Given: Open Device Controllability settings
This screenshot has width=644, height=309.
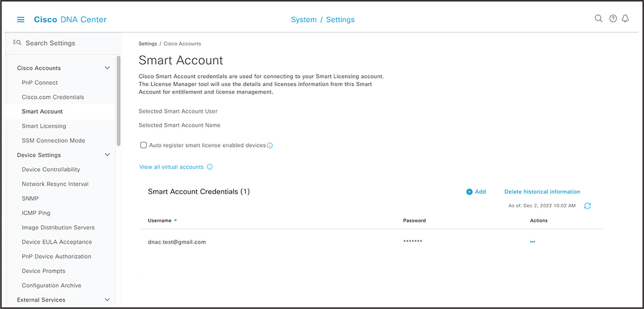Looking at the screenshot, I should coord(51,169).
